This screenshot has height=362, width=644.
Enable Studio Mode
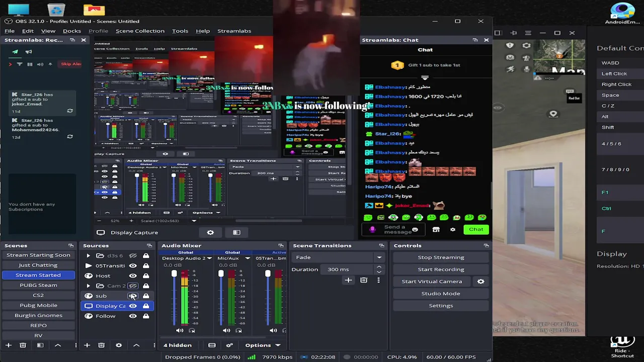tap(441, 294)
